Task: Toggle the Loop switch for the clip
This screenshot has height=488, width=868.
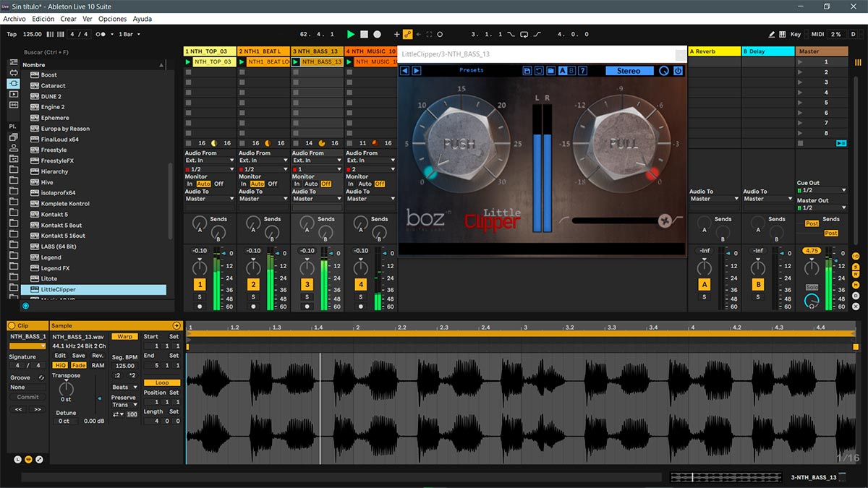Action: pyautogui.click(x=162, y=382)
